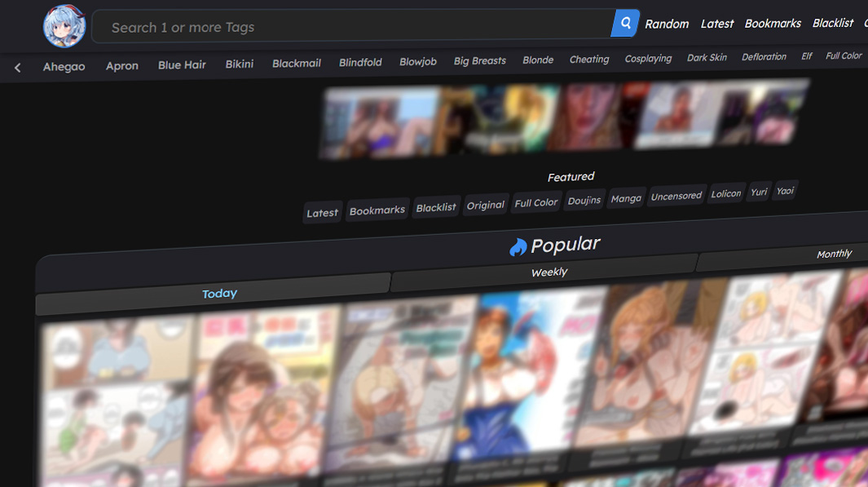Click the flame icon beside Popular

point(518,247)
